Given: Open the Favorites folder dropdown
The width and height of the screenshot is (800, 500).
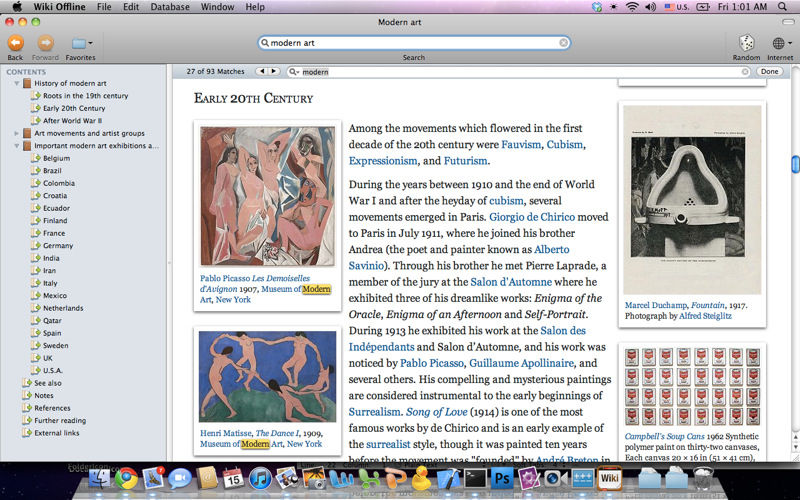Looking at the screenshot, I should pyautogui.click(x=81, y=43).
